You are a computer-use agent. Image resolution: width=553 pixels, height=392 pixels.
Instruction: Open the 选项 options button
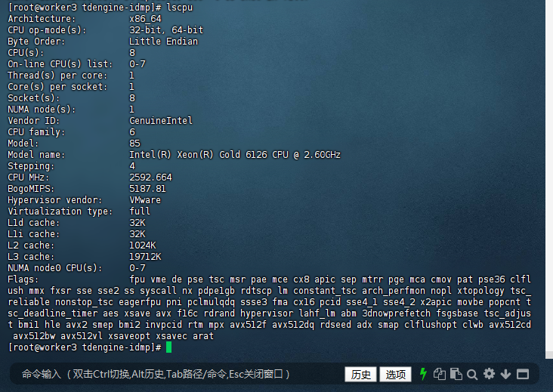pos(395,374)
